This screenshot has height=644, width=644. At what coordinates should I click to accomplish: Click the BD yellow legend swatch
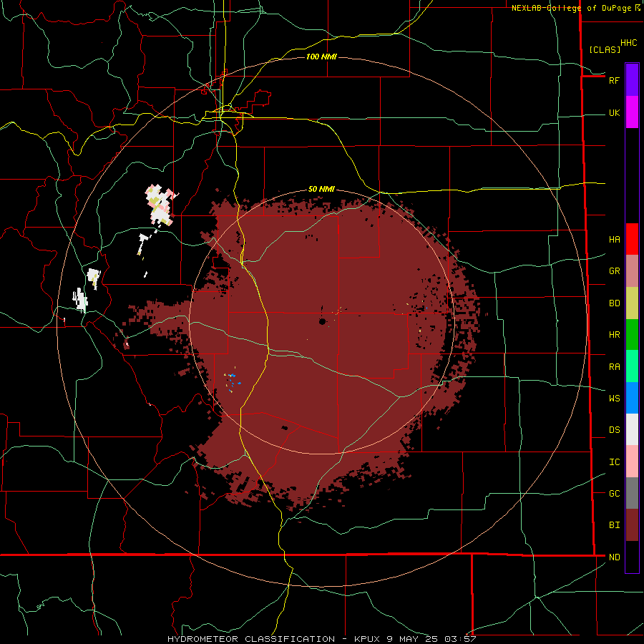click(632, 303)
